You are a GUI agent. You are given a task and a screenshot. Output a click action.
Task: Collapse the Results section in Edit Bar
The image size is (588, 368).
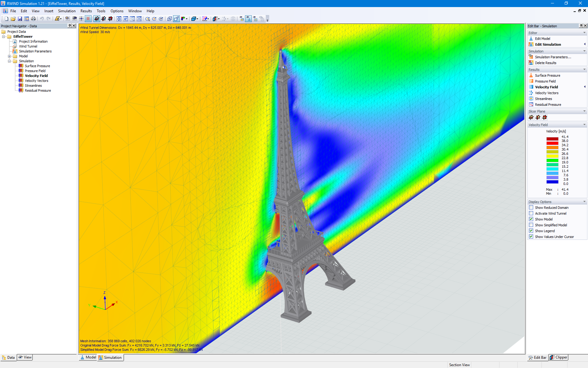[x=584, y=70]
